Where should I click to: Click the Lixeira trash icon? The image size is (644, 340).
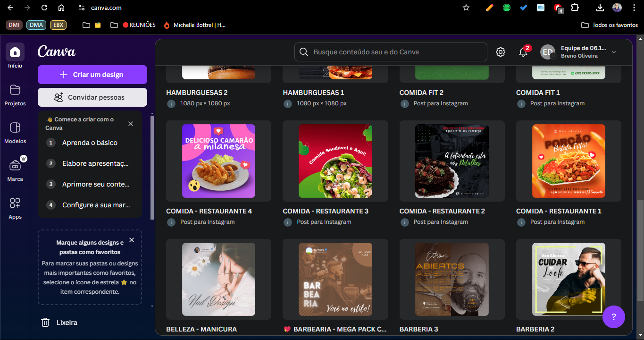45,323
